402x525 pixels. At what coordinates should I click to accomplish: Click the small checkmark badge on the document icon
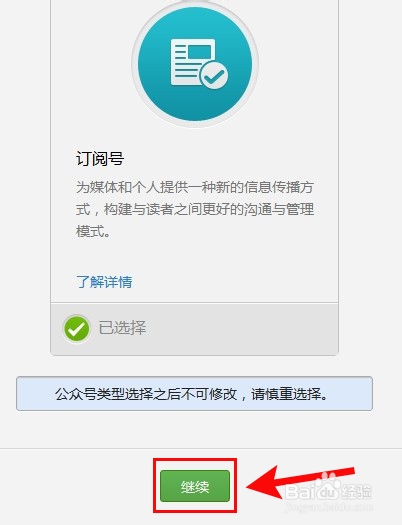tap(214, 75)
